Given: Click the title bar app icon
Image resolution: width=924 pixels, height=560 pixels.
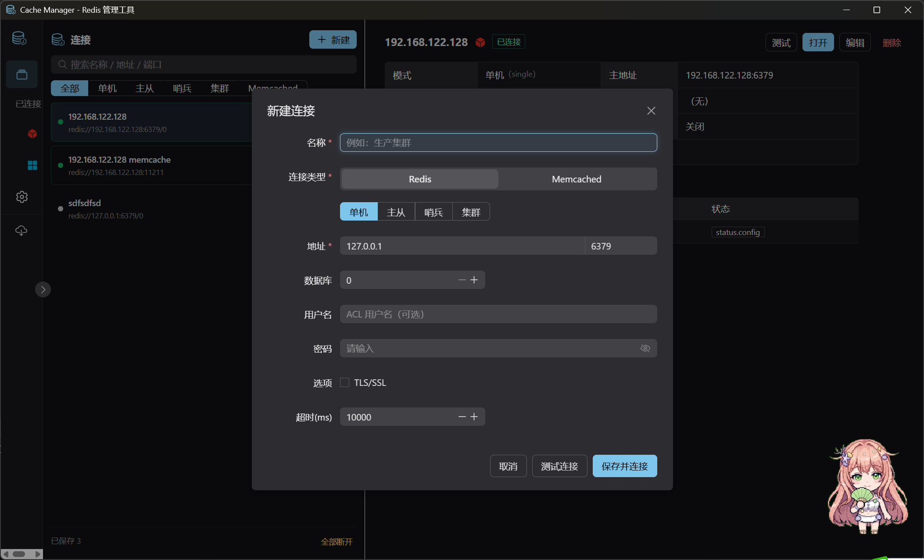Looking at the screenshot, I should point(11,10).
